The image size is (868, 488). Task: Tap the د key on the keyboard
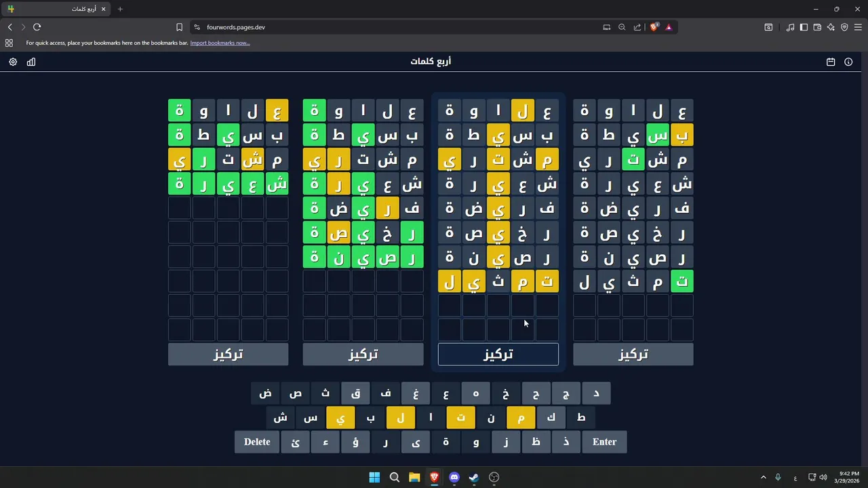pyautogui.click(x=596, y=393)
